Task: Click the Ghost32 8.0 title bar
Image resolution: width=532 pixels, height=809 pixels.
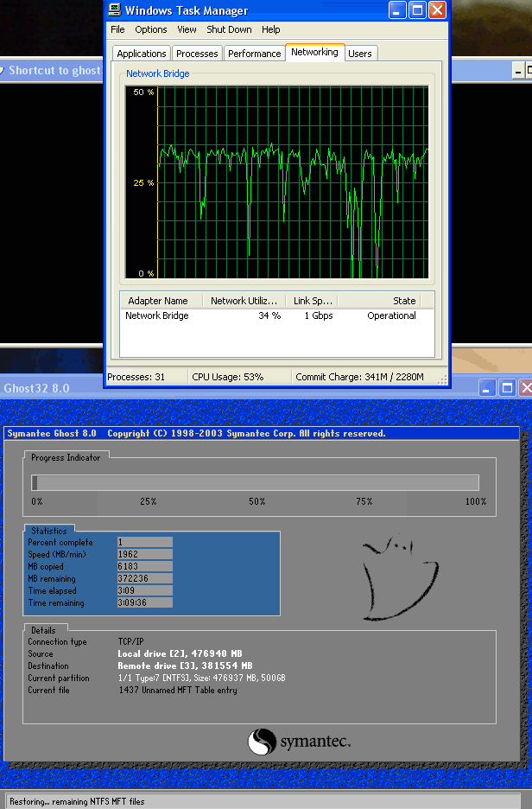Action: click(x=237, y=388)
